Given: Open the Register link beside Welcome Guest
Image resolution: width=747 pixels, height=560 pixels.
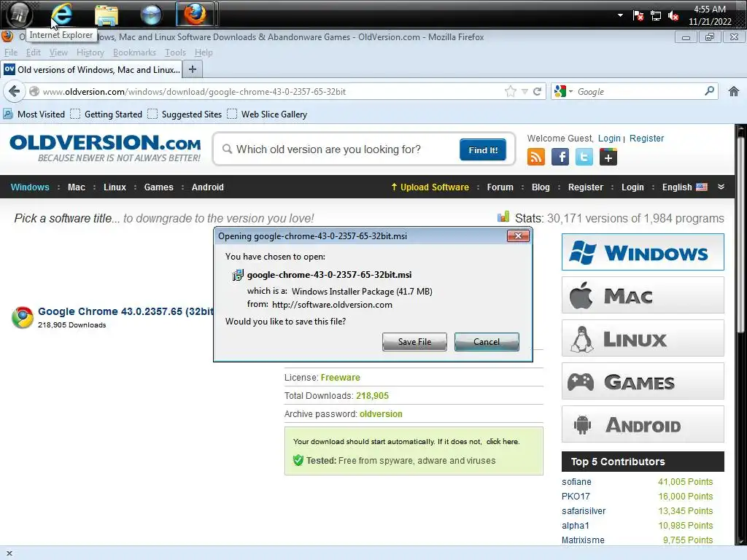Looking at the screenshot, I should [x=646, y=138].
